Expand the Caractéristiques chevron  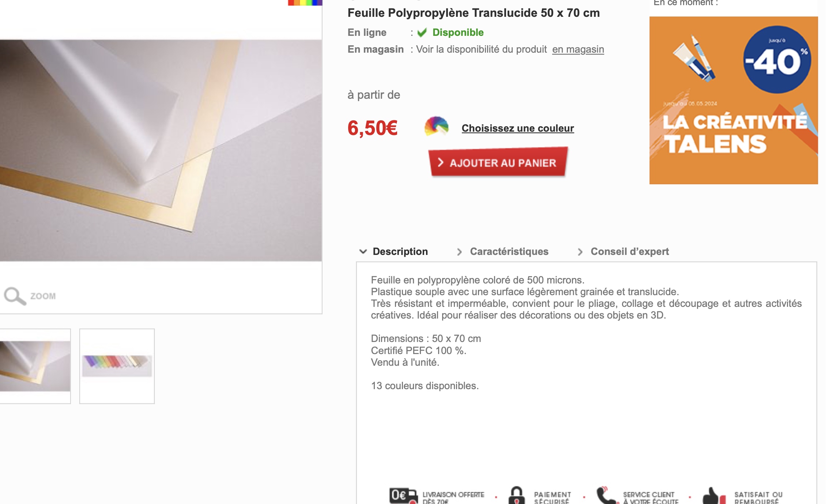tap(459, 252)
